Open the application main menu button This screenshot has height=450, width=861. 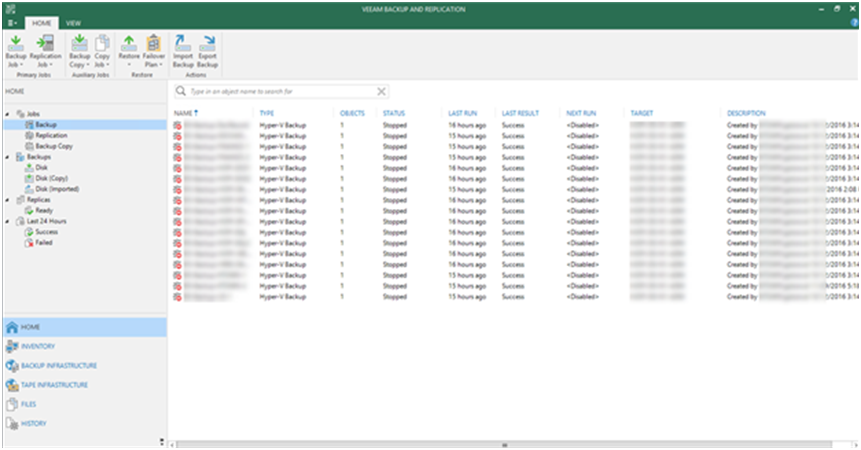12,23
